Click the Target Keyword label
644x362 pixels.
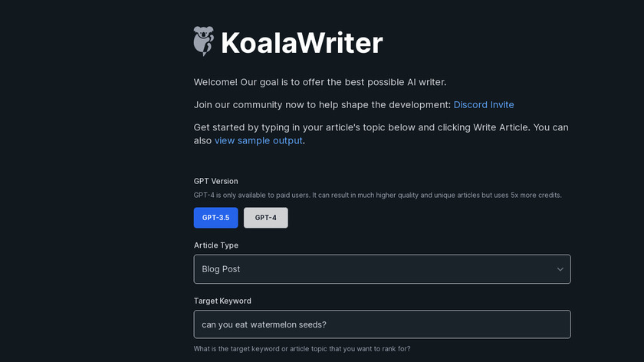(x=222, y=301)
